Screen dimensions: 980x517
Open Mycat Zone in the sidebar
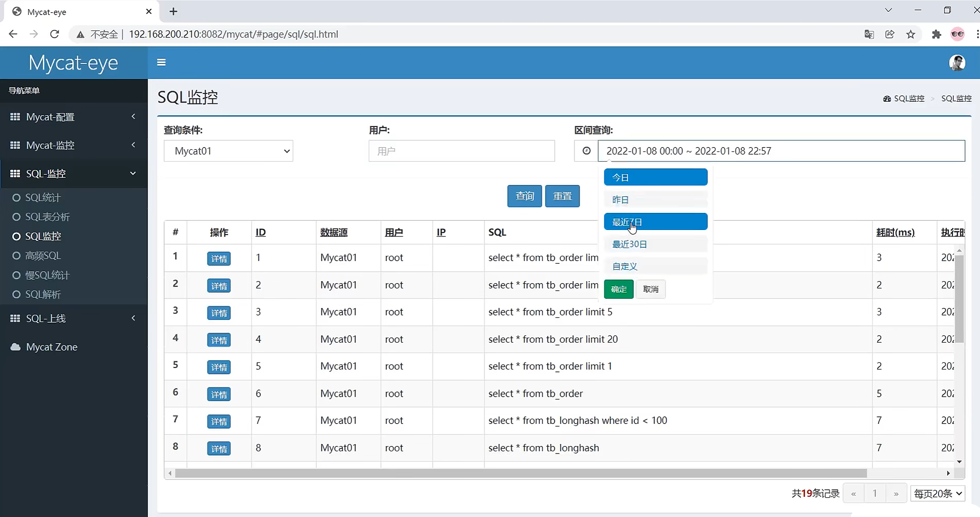click(x=52, y=347)
